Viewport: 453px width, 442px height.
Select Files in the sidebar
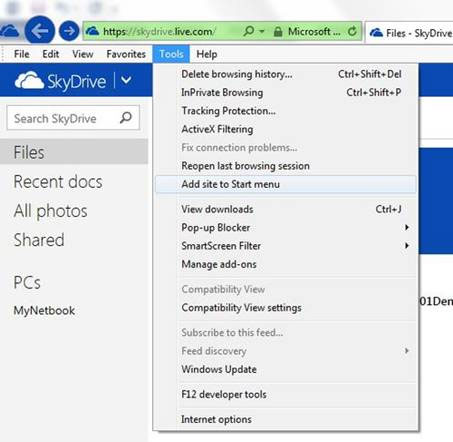[74, 152]
